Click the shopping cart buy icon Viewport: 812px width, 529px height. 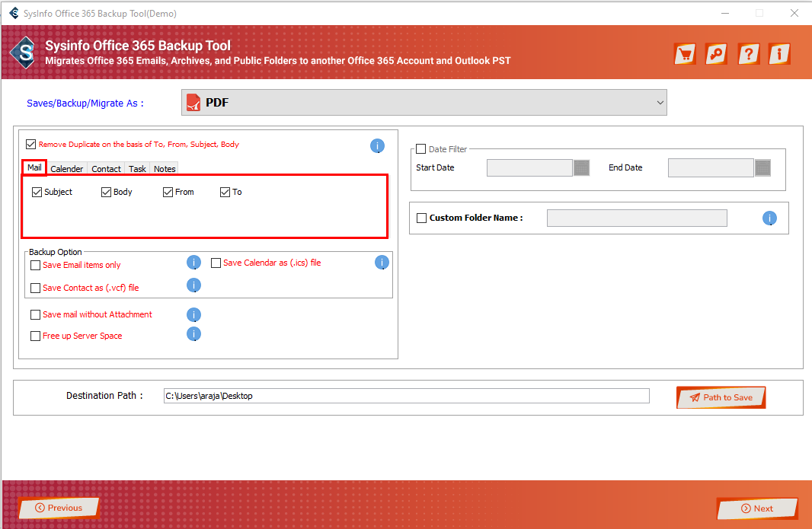click(x=685, y=54)
